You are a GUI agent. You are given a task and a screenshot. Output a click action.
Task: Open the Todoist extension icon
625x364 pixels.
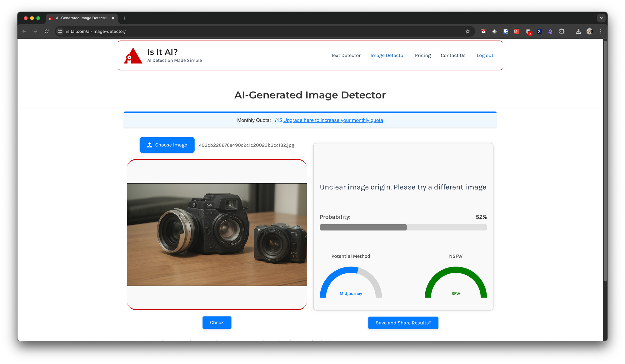point(517,31)
